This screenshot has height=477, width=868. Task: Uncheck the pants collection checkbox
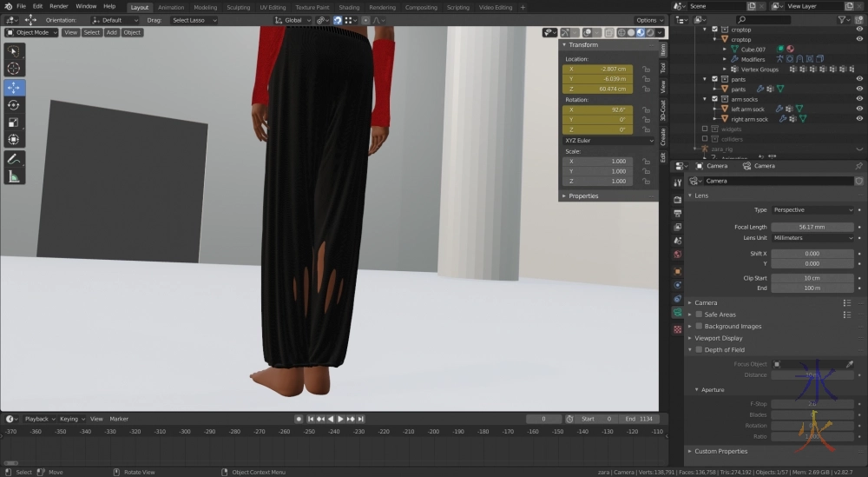click(714, 79)
